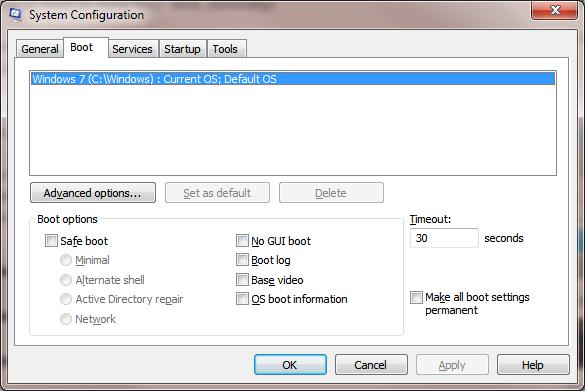This screenshot has width=585, height=391.
Task: Close the System Configuration window
Action: click(x=554, y=10)
